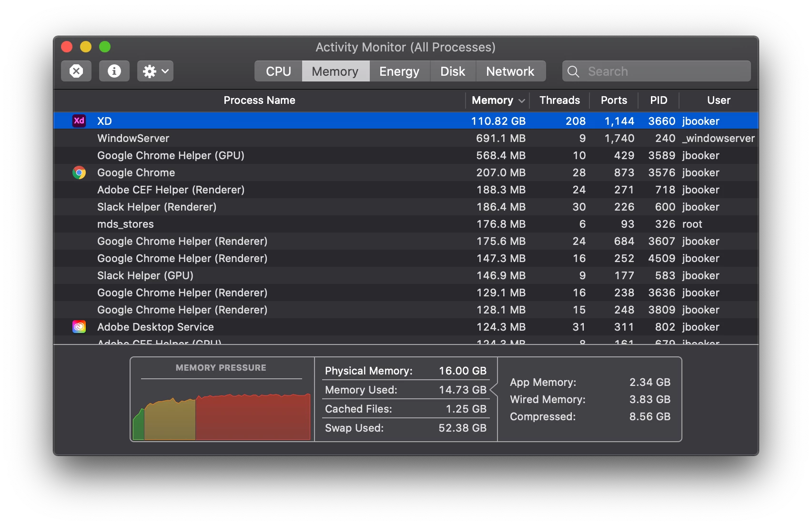Click the magnifying glass search icon
812x526 pixels.
tap(574, 71)
